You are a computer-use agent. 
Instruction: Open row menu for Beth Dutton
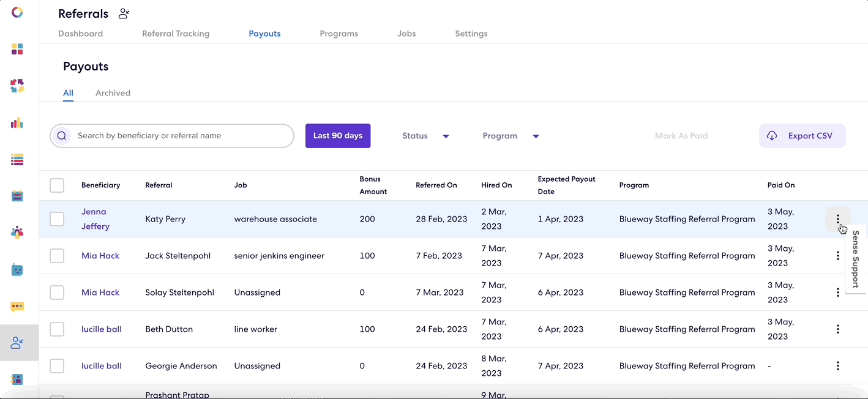pos(838,329)
